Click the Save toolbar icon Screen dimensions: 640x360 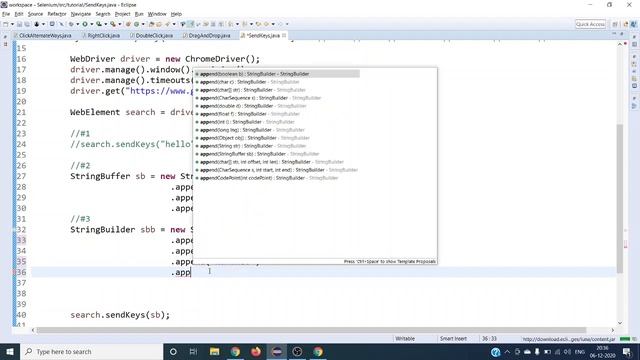pyautogui.click(x=19, y=24)
